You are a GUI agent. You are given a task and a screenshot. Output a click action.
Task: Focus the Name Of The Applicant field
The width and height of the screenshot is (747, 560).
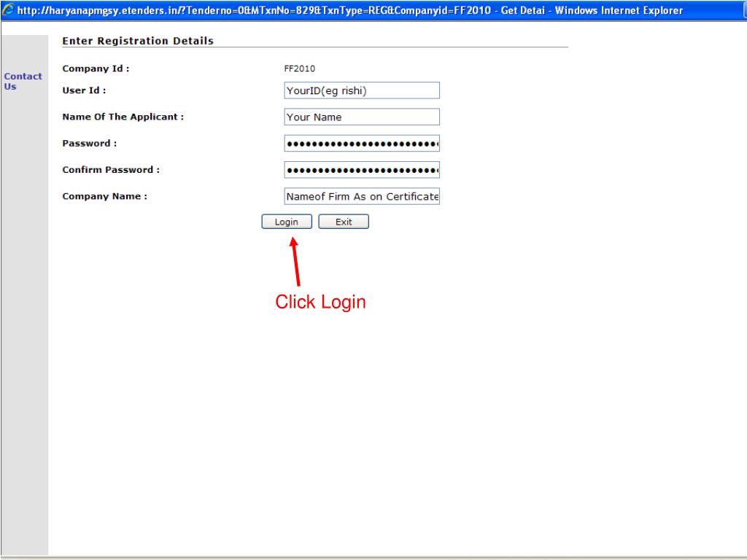pos(362,117)
